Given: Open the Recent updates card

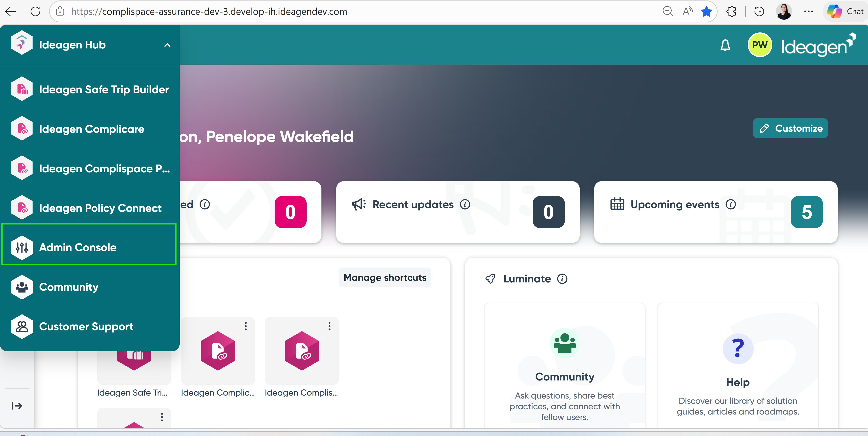Looking at the screenshot, I should coord(458,212).
